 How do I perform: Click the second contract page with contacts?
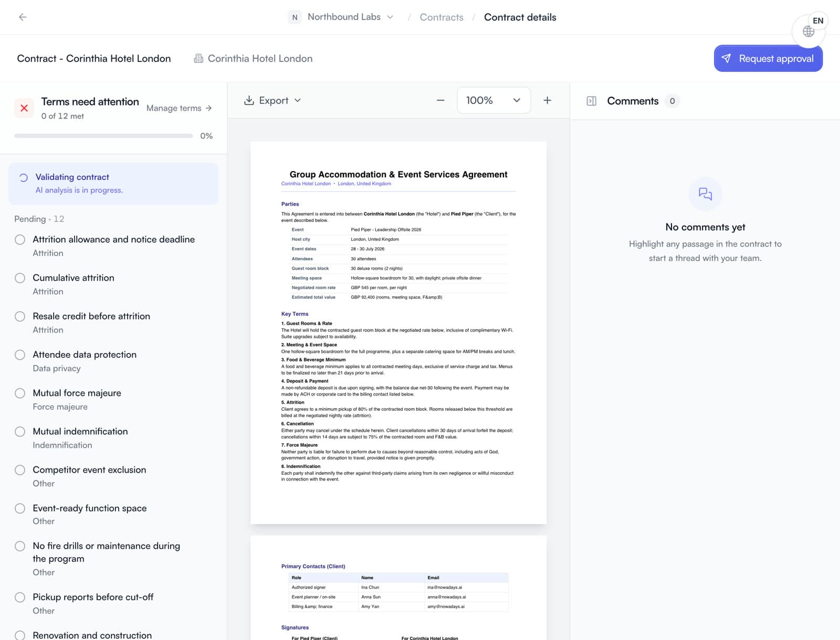point(398,588)
